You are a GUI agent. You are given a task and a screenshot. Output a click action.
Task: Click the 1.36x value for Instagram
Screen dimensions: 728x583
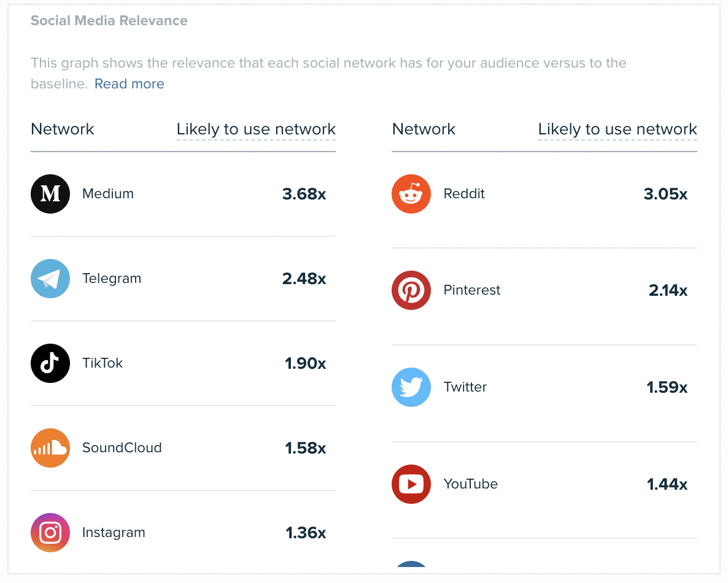306,533
